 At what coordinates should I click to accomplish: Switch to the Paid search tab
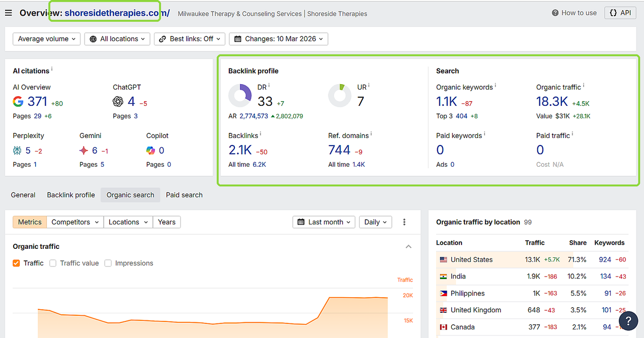click(x=184, y=195)
